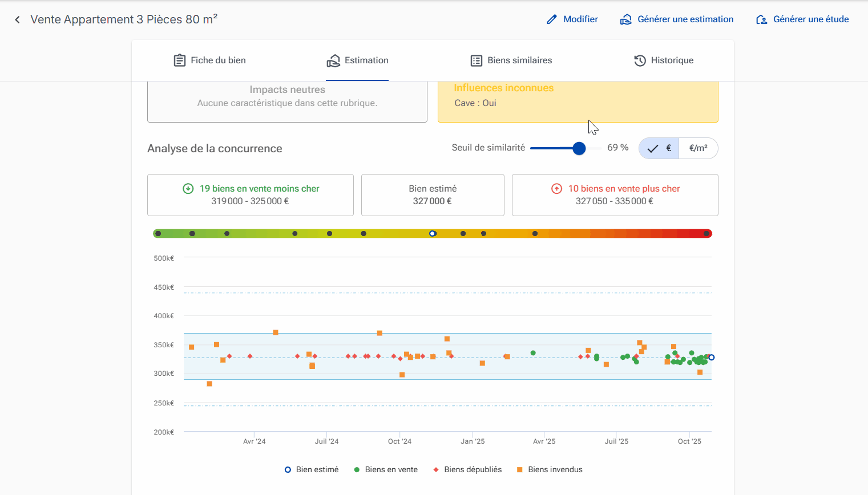
Task: Open the 10 biens en vente plus cher card
Action: (615, 195)
